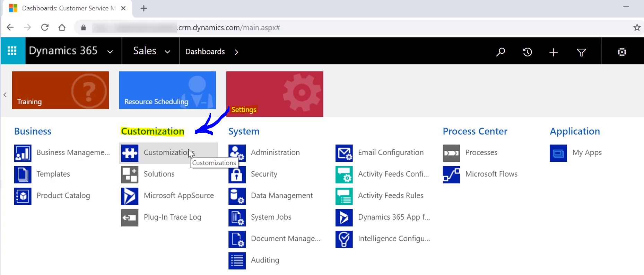Open the advanced find filter icon
The width and height of the screenshot is (644, 275).
coord(581,52)
